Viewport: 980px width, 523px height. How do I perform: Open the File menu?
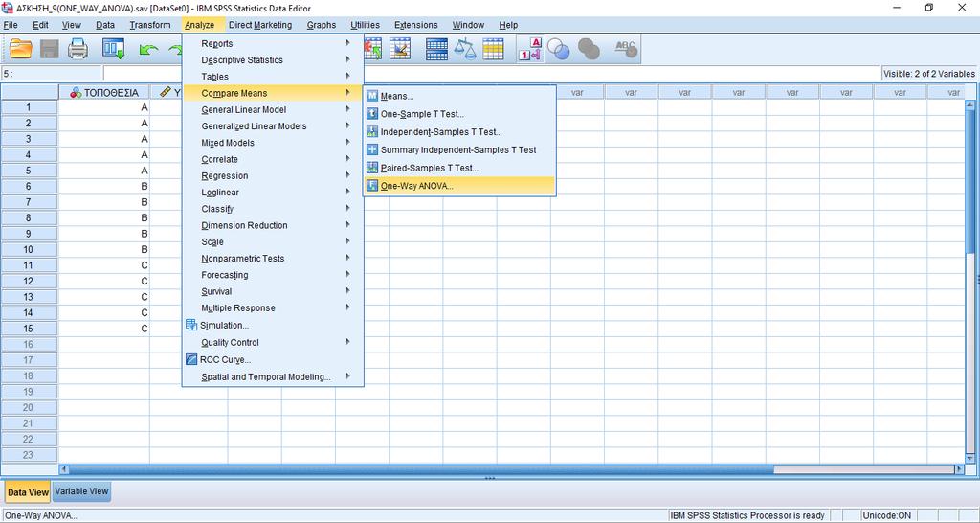tap(11, 25)
